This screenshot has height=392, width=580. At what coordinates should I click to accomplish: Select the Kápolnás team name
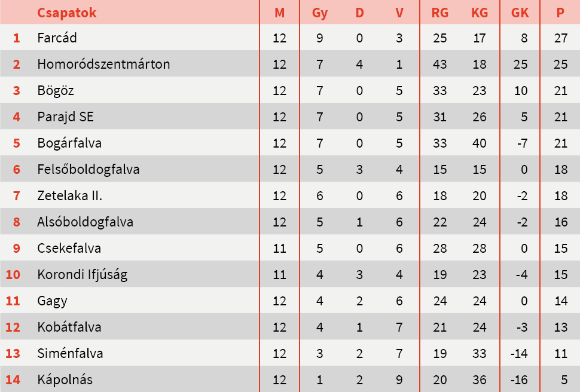tap(65, 379)
